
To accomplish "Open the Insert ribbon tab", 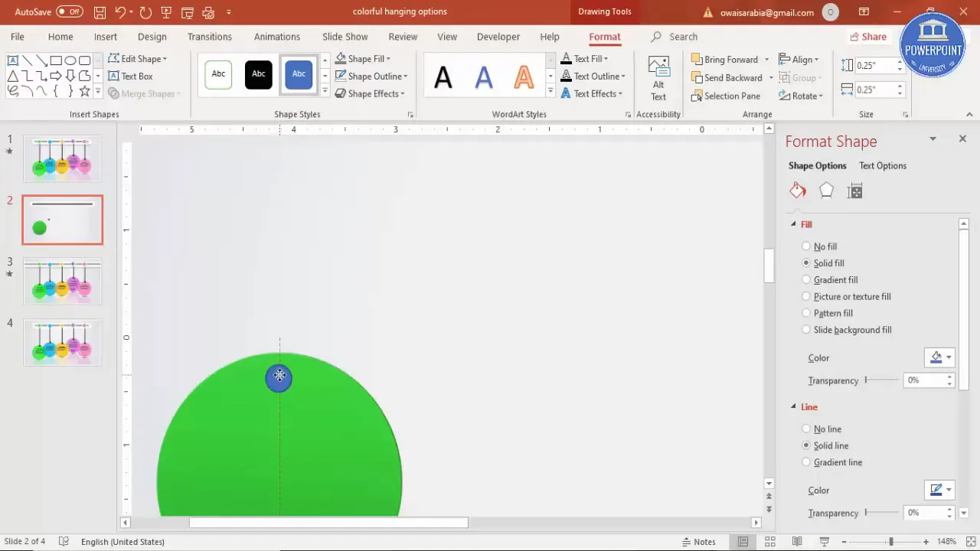I will click(106, 37).
